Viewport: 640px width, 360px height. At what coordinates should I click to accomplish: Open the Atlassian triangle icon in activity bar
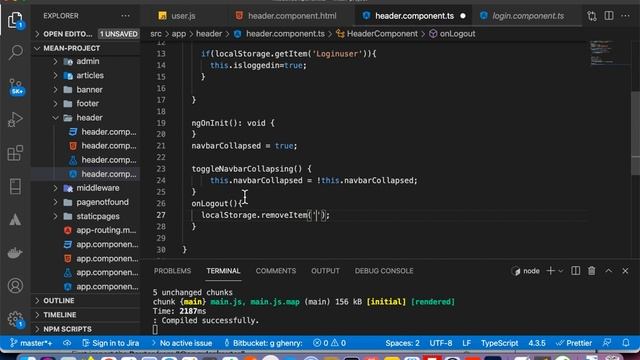tap(15, 220)
